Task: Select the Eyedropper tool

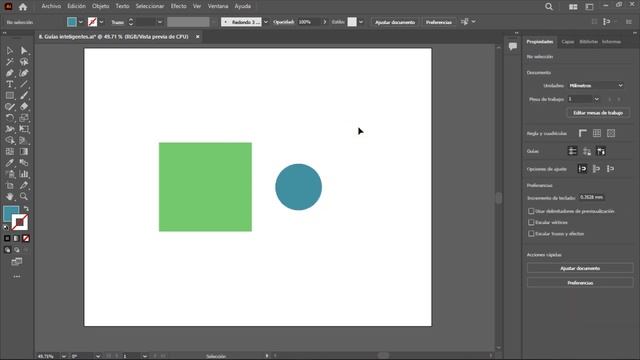Action: click(10, 163)
